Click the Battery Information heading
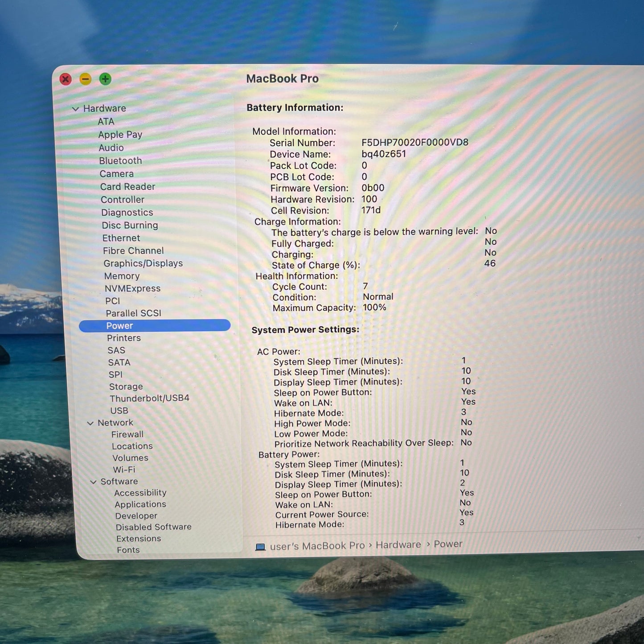 click(x=295, y=107)
